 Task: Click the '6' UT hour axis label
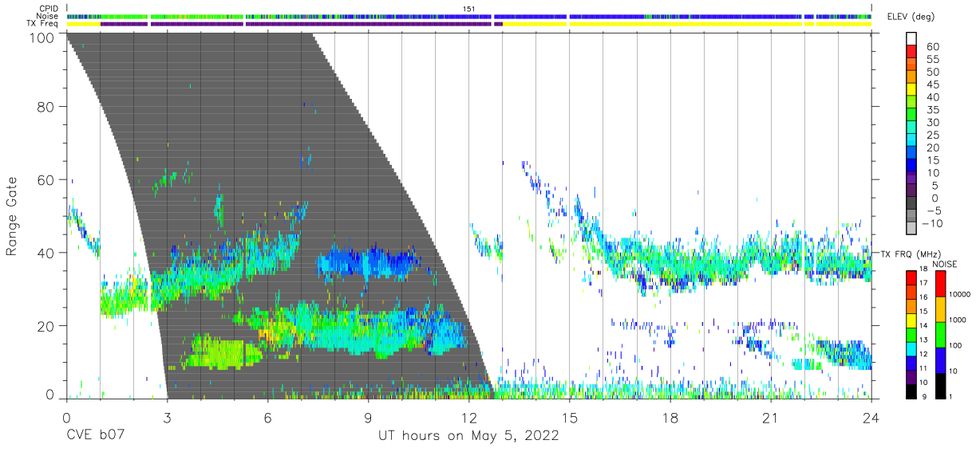pos(267,417)
